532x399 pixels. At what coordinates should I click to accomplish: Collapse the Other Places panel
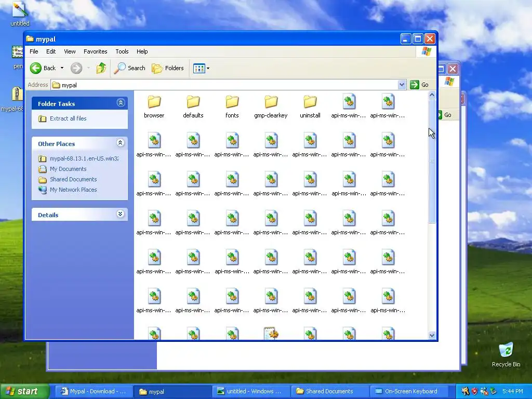(121, 143)
